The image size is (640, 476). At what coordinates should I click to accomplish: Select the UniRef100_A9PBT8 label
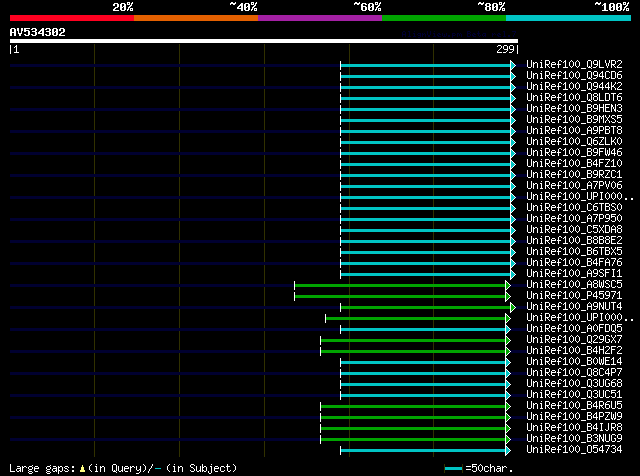(x=574, y=131)
